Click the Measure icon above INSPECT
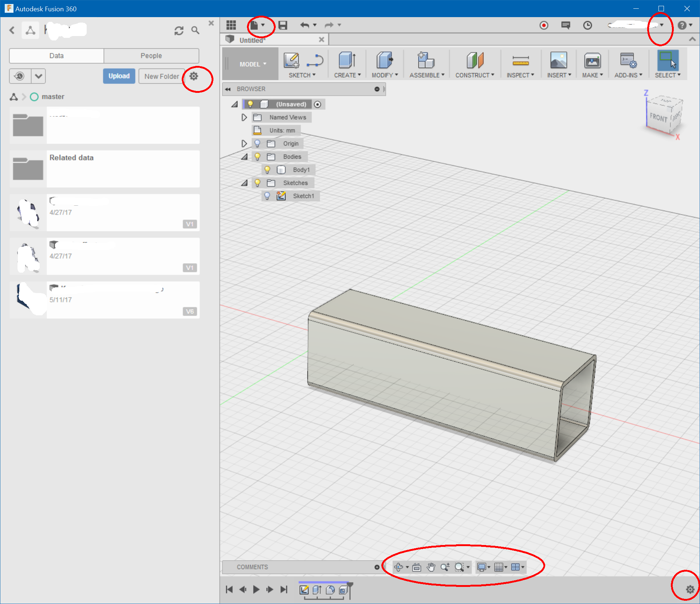This screenshot has height=604, width=700. coord(520,61)
